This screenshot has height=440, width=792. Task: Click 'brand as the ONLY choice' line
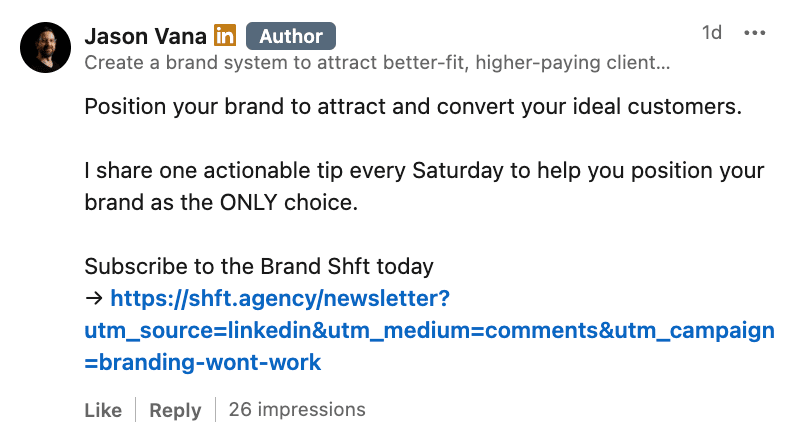point(220,203)
